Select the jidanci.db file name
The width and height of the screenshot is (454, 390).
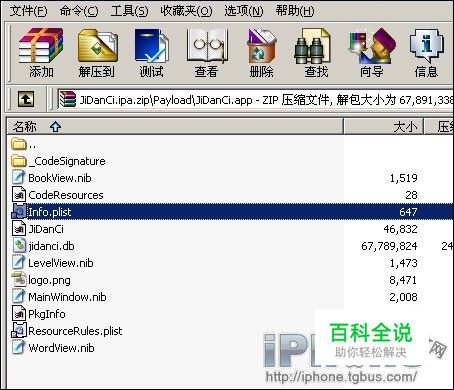51,246
